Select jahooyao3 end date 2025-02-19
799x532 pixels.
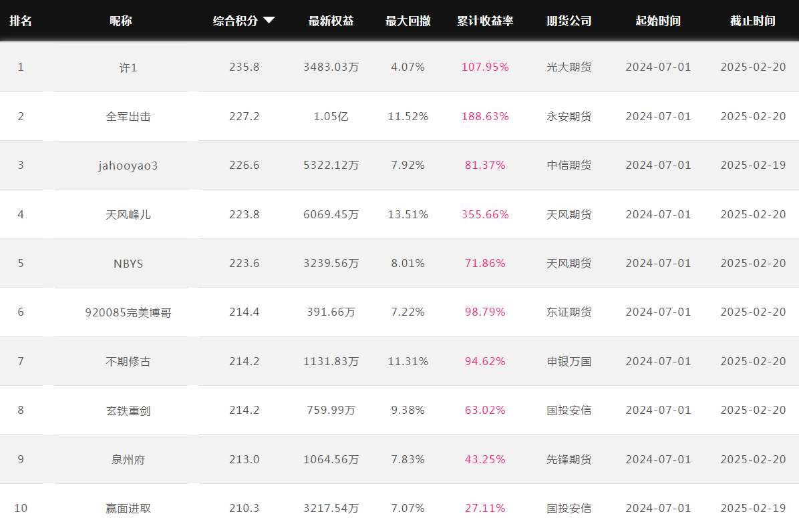tap(753, 166)
